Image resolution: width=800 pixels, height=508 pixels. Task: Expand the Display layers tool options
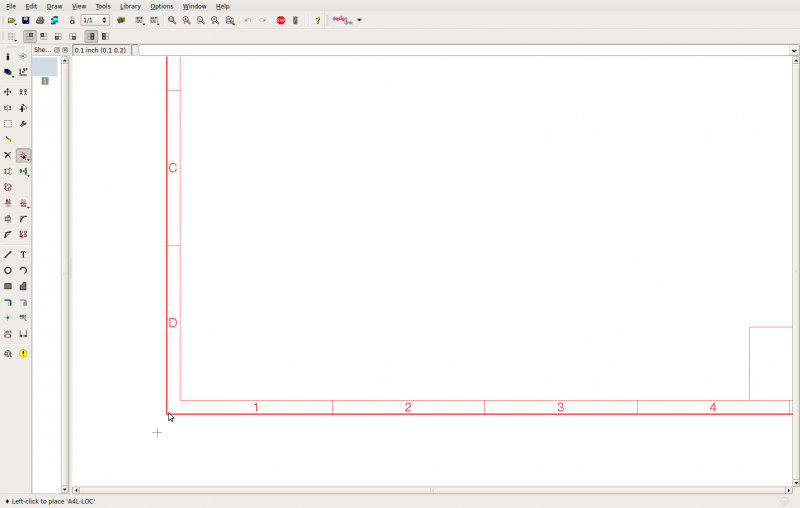point(9,72)
